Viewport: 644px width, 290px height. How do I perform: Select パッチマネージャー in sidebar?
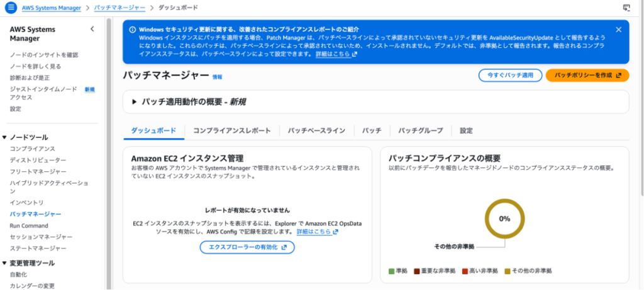click(x=36, y=214)
